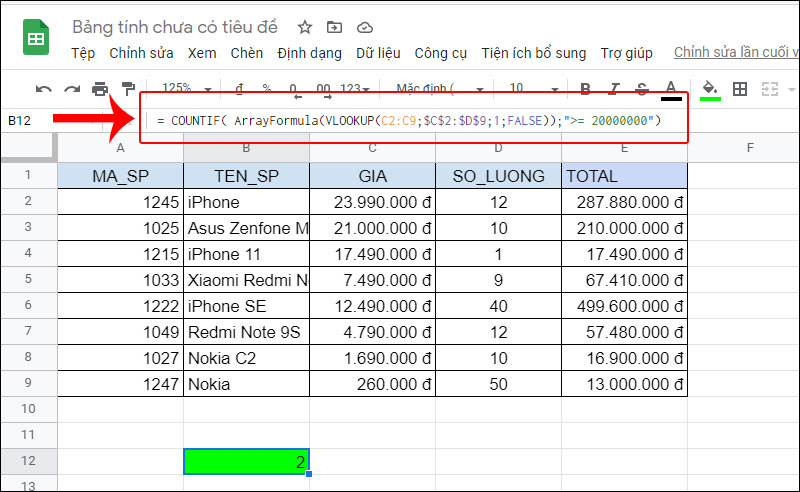Click the spreadsheet title text

(177, 27)
